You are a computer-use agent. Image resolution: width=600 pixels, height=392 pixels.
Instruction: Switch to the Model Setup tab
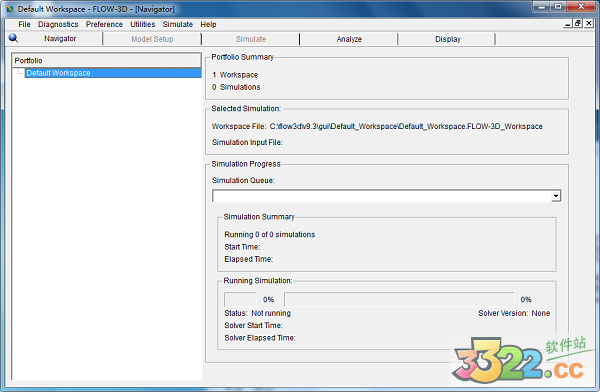click(x=152, y=39)
